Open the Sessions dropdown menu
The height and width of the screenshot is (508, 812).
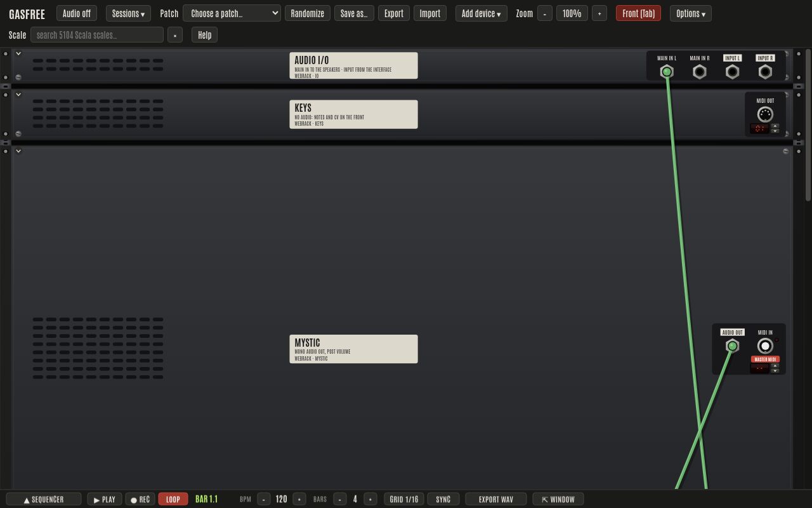[x=128, y=13]
